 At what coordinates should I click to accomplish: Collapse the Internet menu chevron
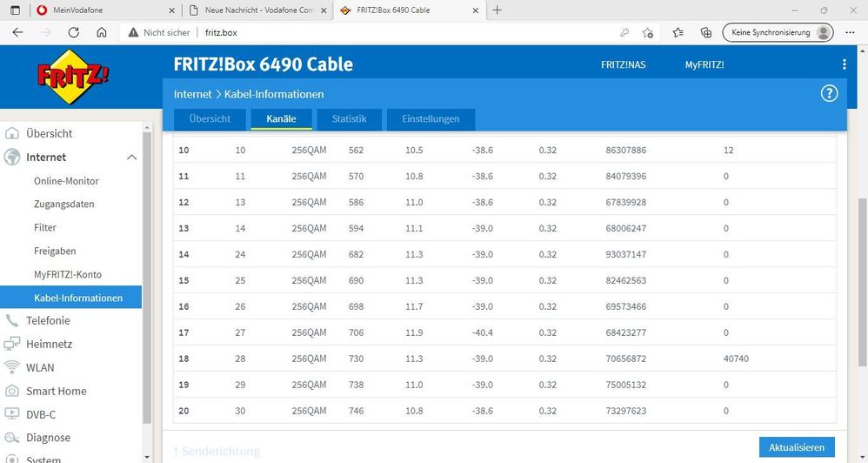click(x=131, y=158)
